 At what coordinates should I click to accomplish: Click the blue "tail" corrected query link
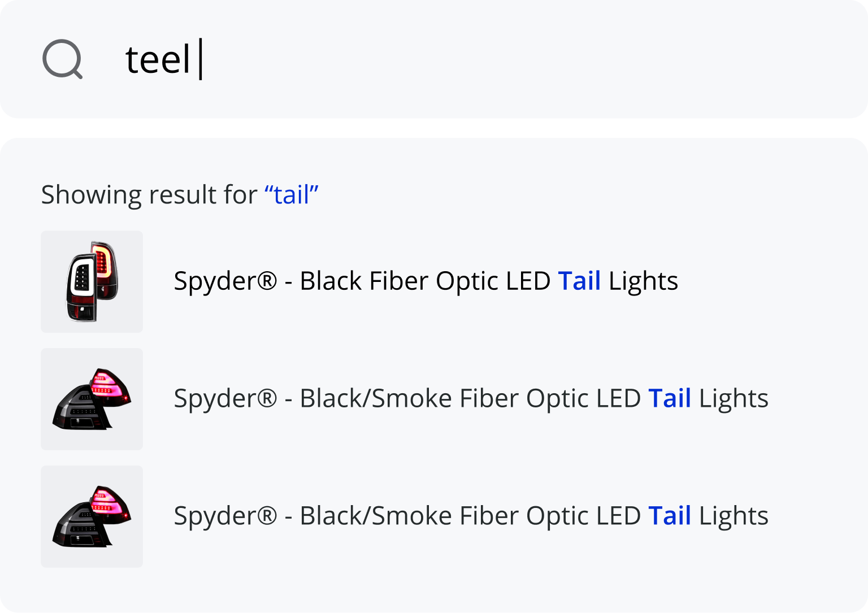[291, 195]
